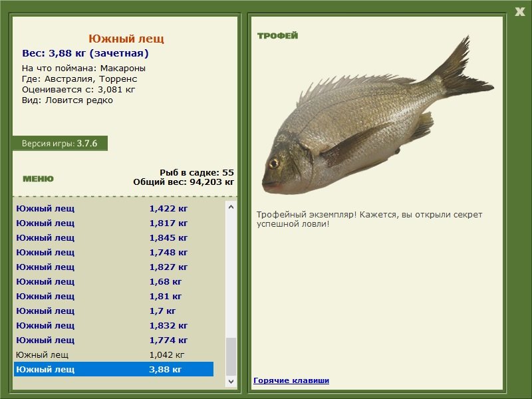532x399 pixels.
Task: Click the trophy fish image
Action: 378,115
